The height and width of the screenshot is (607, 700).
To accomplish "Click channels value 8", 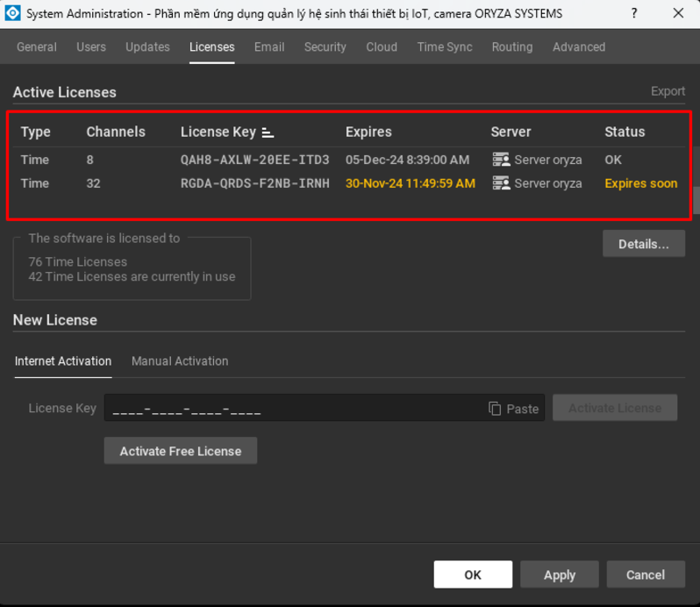I will tap(89, 160).
